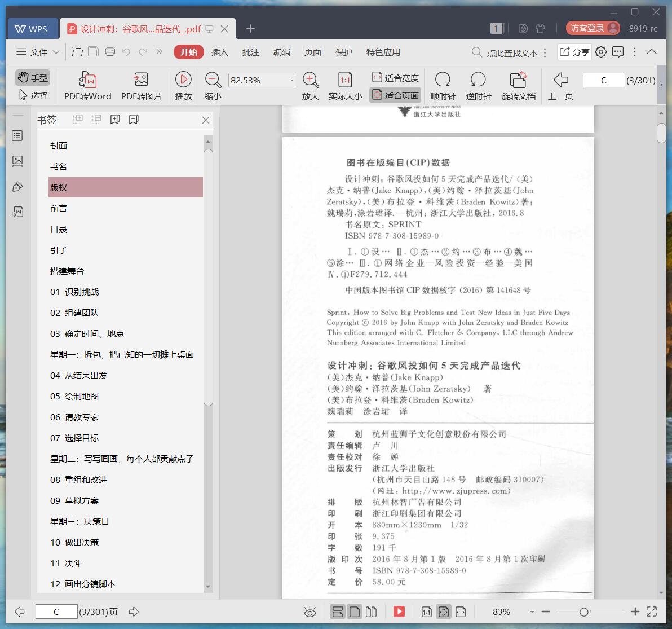
Task: Open the 特色应用 ribbon tab
Action: tap(383, 52)
